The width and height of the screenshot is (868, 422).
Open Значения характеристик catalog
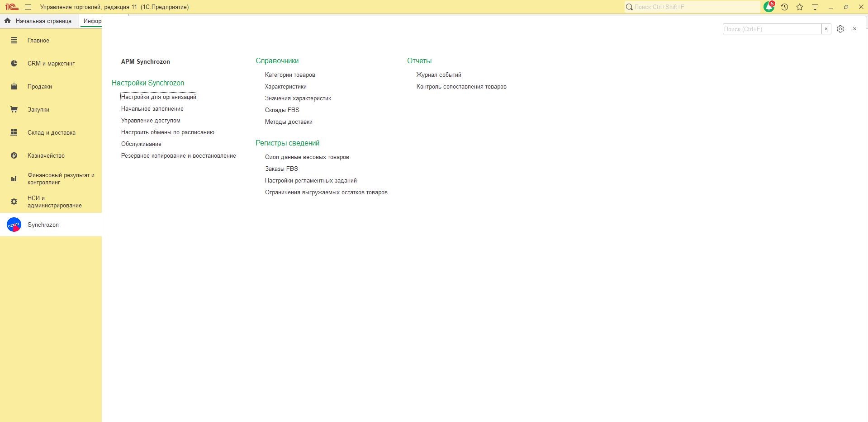pyautogui.click(x=298, y=98)
